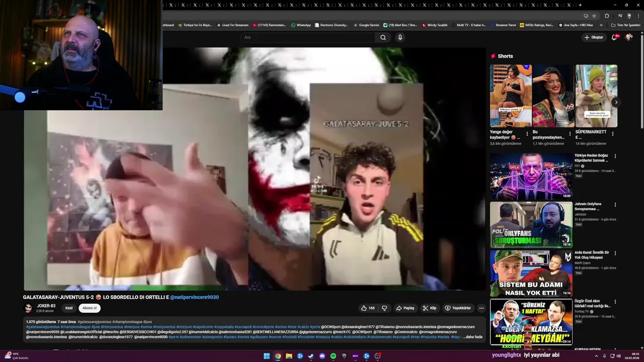Open the Google Gemini bookmark

click(366, 25)
